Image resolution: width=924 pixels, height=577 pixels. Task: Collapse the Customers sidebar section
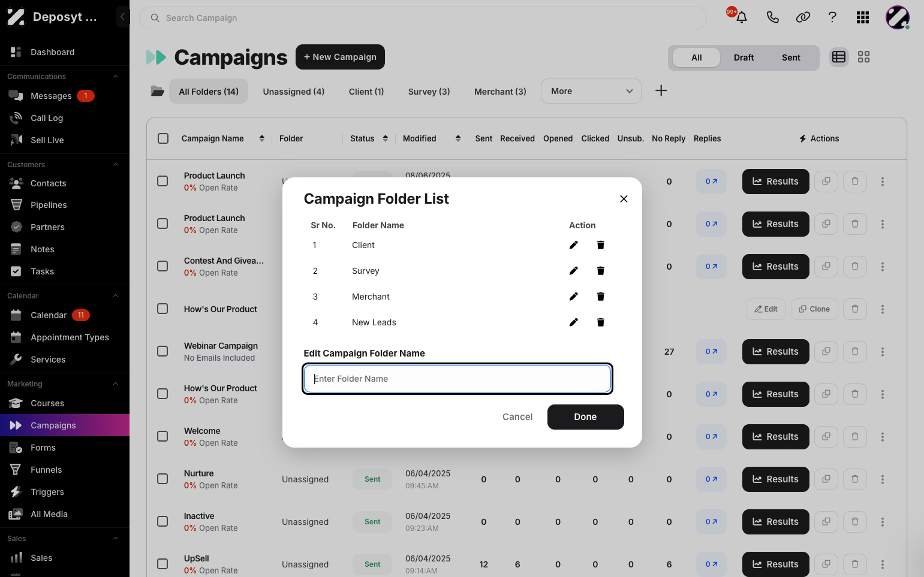click(116, 165)
